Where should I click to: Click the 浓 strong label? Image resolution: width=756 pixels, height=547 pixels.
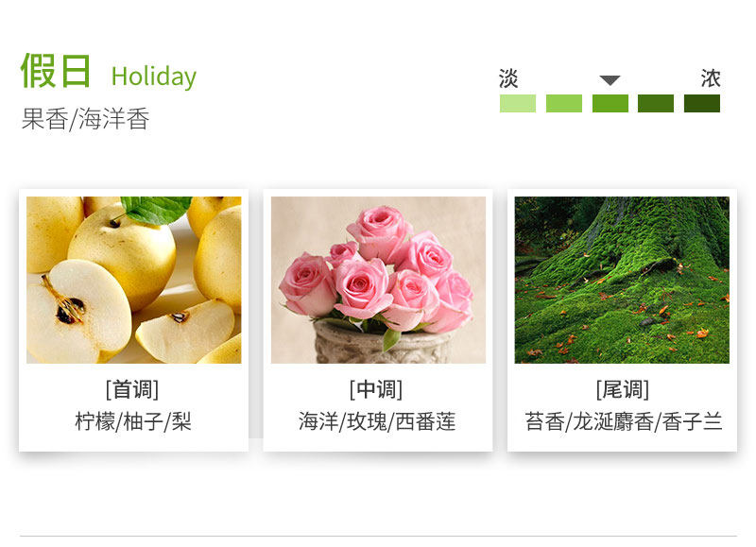[x=711, y=78]
